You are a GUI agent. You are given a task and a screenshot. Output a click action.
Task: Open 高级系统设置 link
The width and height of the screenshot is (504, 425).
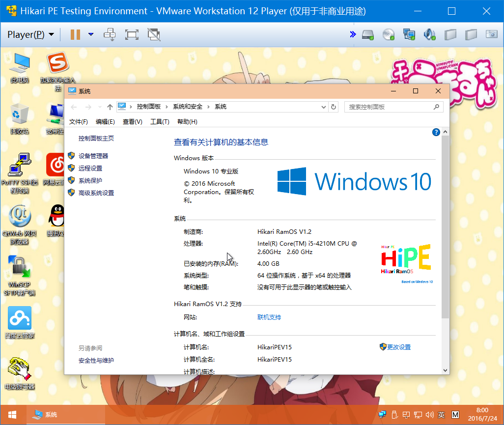tap(96, 193)
